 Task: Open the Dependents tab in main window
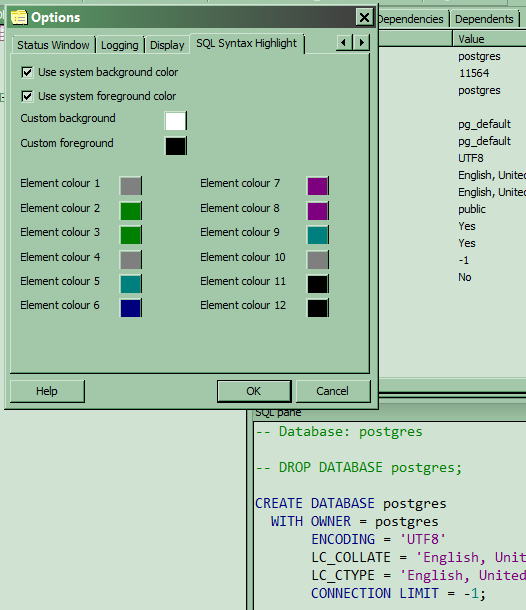click(484, 19)
